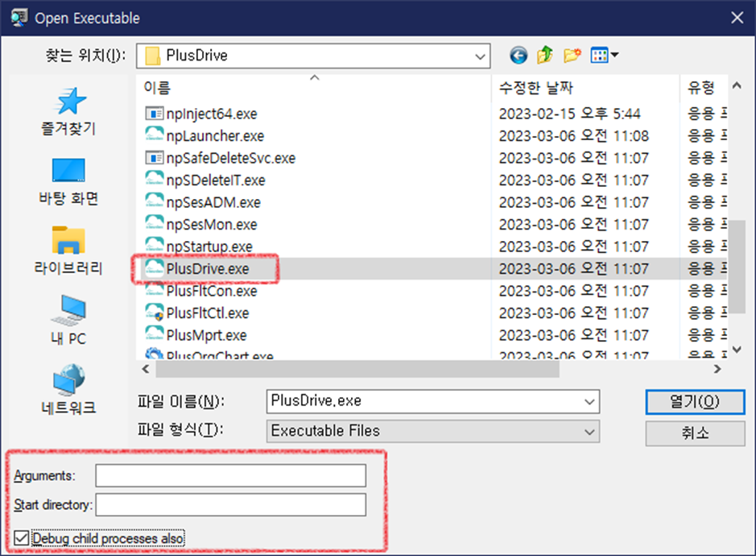
Task: Select the npSafeDeleteSvc.exe file icon
Action: pos(154,158)
